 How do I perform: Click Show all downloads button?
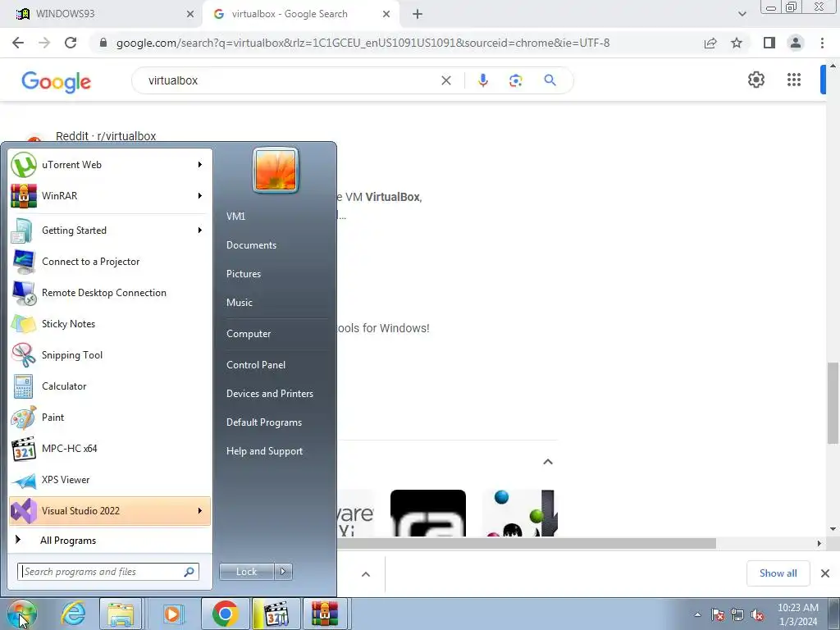coord(778,573)
